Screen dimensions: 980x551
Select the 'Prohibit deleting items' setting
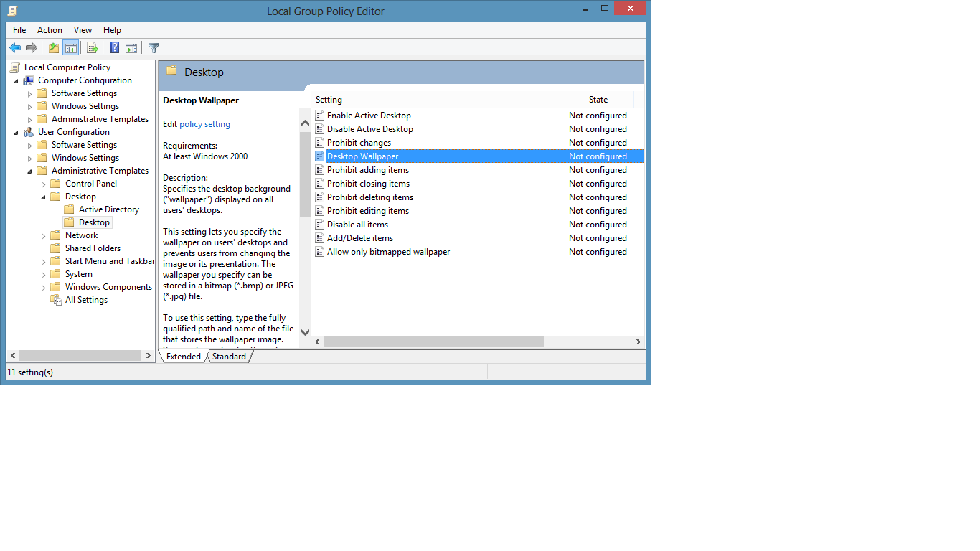pyautogui.click(x=370, y=197)
